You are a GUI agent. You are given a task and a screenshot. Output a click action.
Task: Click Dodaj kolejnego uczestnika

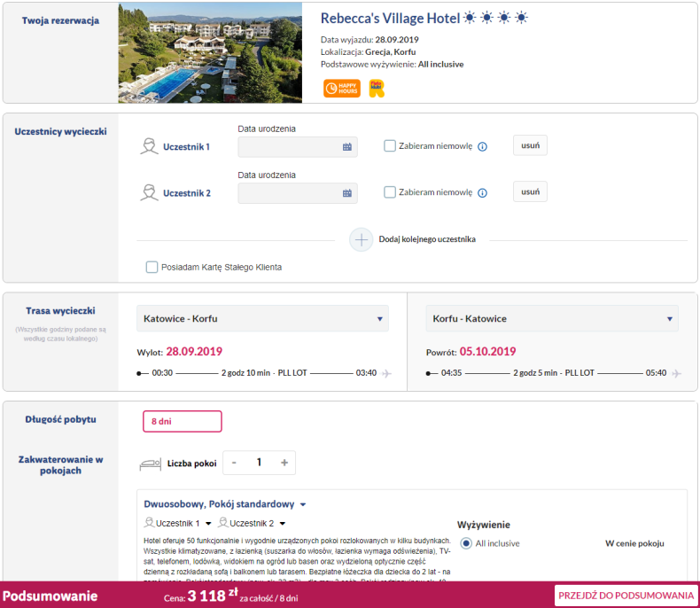pos(427,239)
